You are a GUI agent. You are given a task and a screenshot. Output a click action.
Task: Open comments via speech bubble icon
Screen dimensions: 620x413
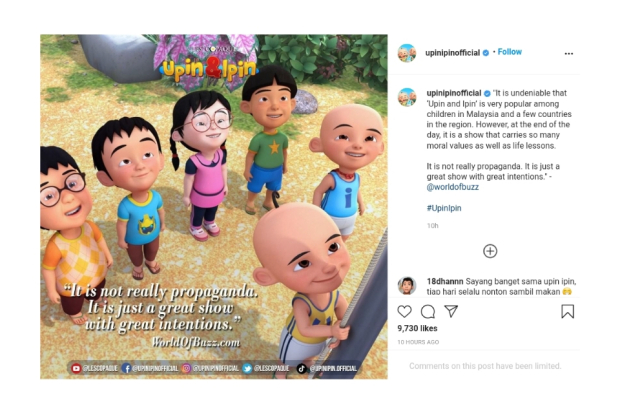(x=428, y=312)
